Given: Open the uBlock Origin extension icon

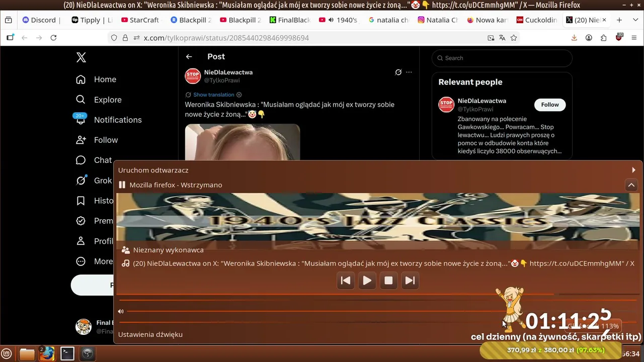Looking at the screenshot, I should [619, 37].
